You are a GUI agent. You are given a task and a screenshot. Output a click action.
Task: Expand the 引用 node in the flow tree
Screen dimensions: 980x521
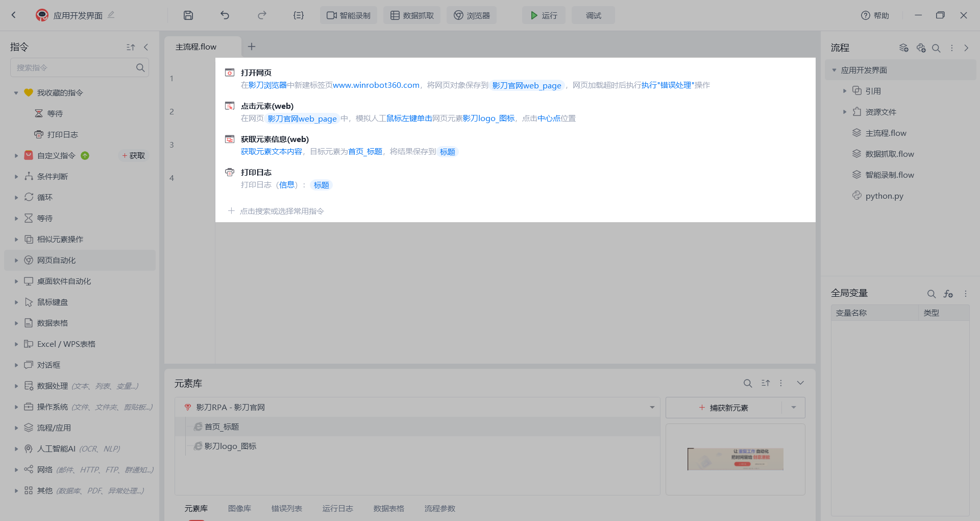[845, 91]
